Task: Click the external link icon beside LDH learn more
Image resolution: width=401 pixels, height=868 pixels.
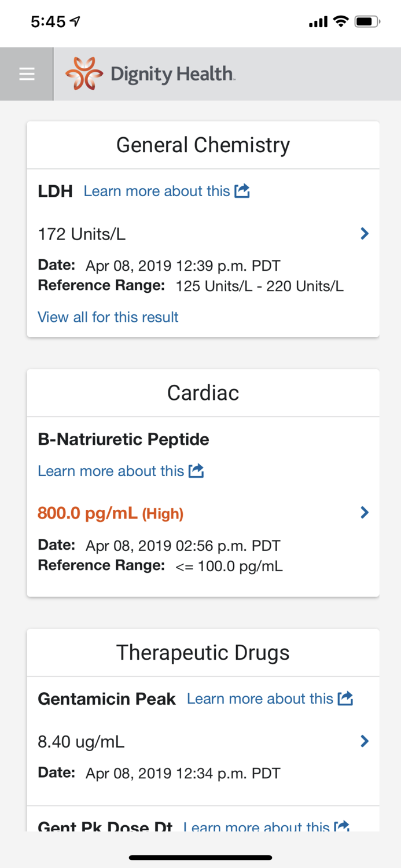Action: tap(242, 190)
